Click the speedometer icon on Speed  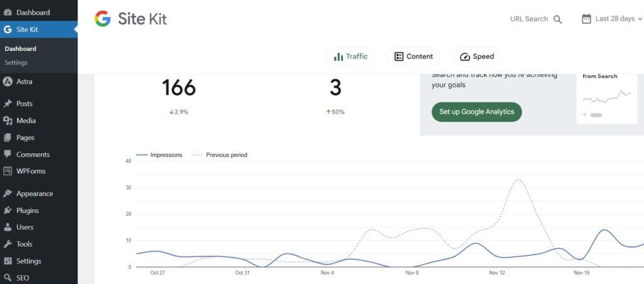click(x=465, y=57)
